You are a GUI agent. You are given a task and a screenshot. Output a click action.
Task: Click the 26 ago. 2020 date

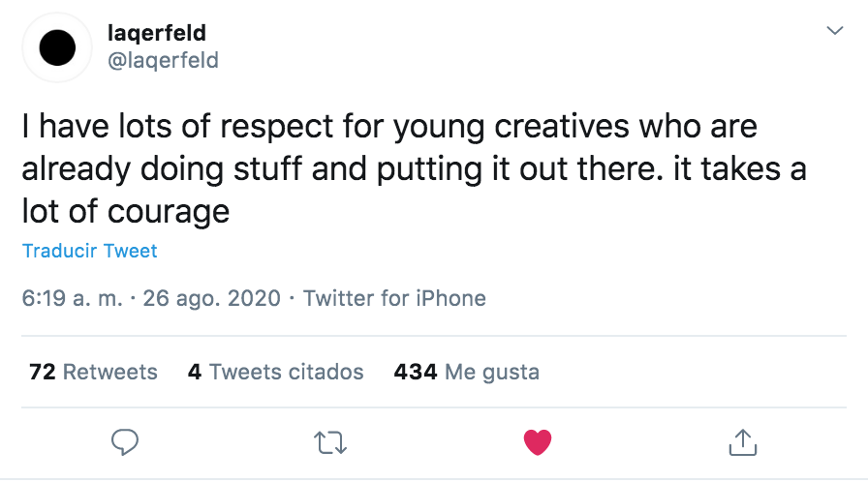coord(211,298)
